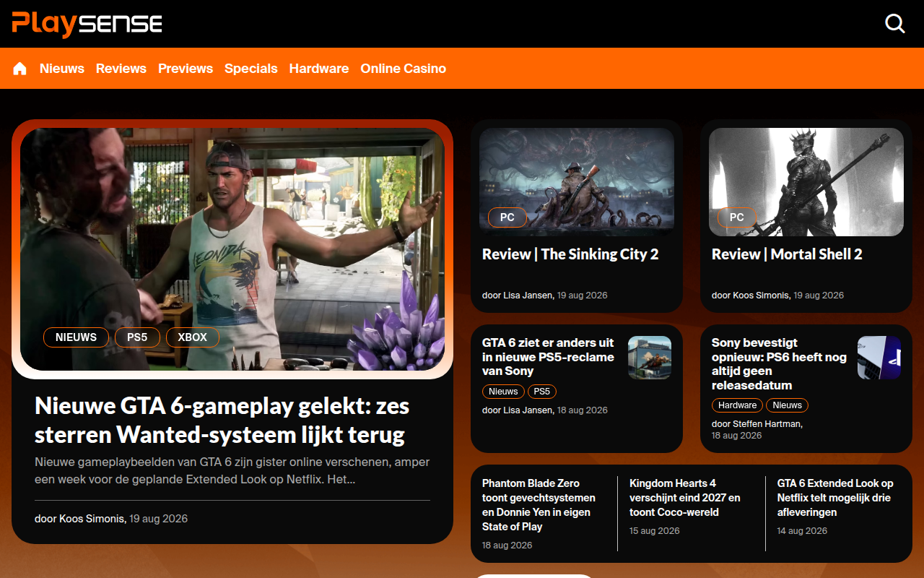Open the Hardware menu item
The height and width of the screenshot is (578, 924).
pos(319,69)
